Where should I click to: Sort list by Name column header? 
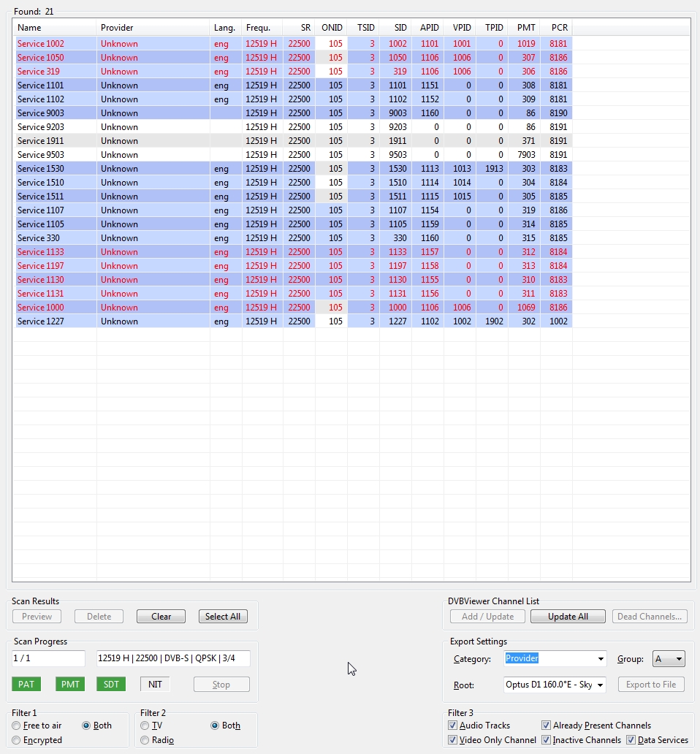click(55, 28)
